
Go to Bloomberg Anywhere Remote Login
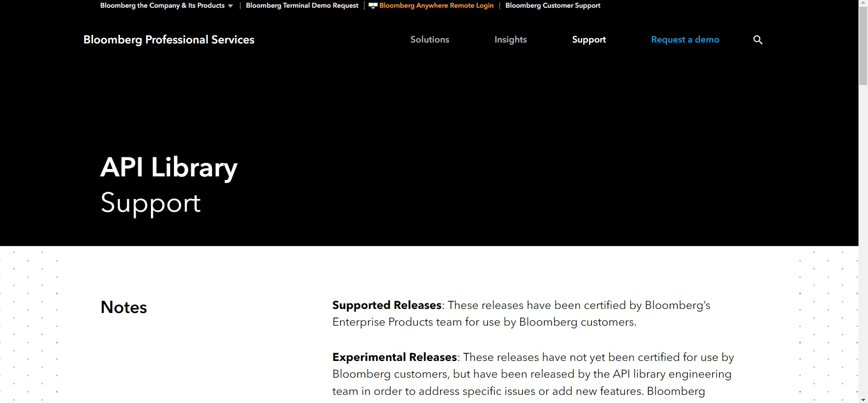tap(436, 5)
